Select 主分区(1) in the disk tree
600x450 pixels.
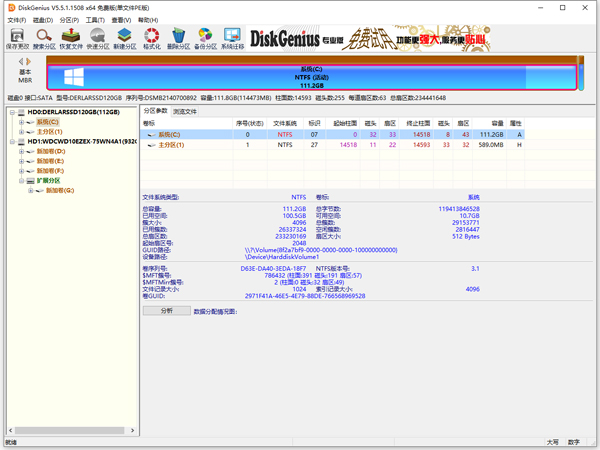click(49, 132)
